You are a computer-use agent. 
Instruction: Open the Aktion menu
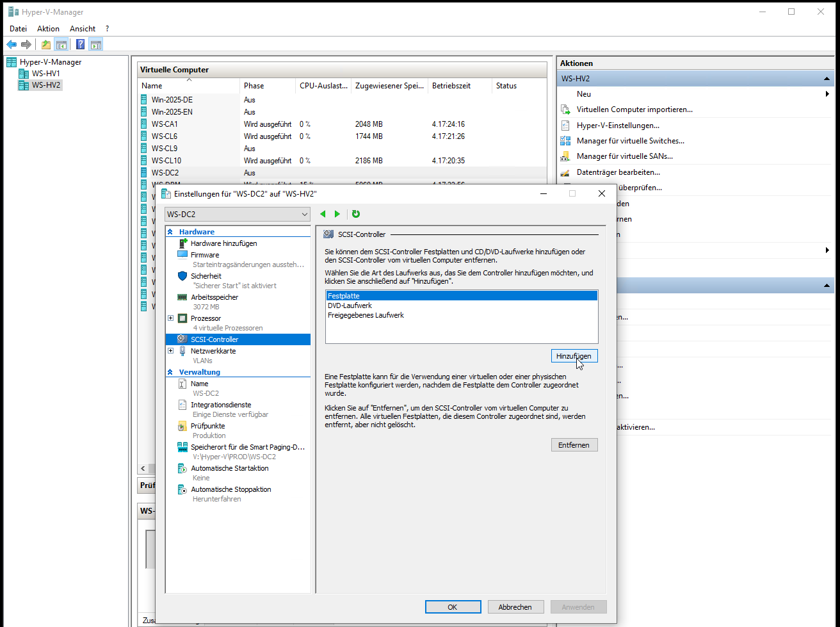point(48,29)
